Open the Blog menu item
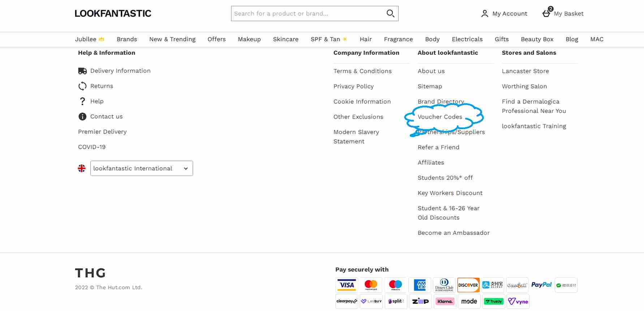 pos(572,39)
